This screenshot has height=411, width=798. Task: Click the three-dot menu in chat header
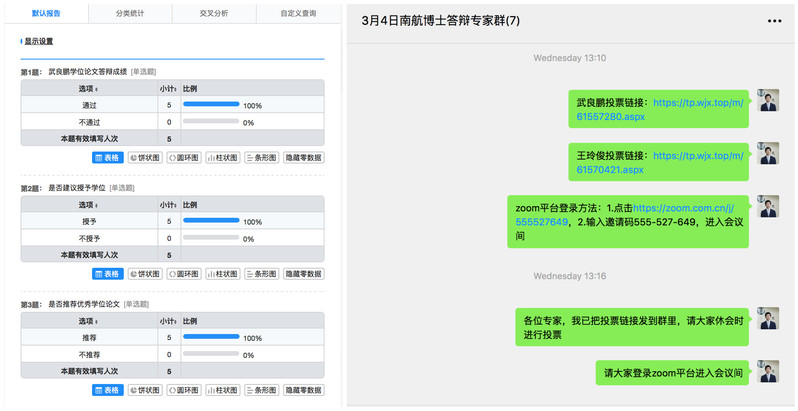point(774,21)
